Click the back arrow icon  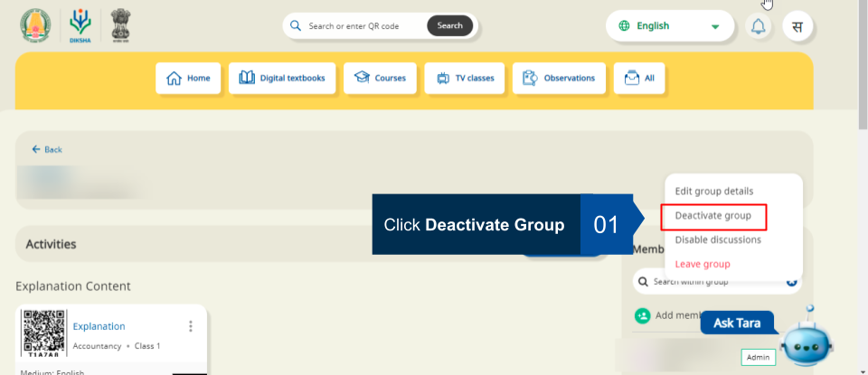36,149
